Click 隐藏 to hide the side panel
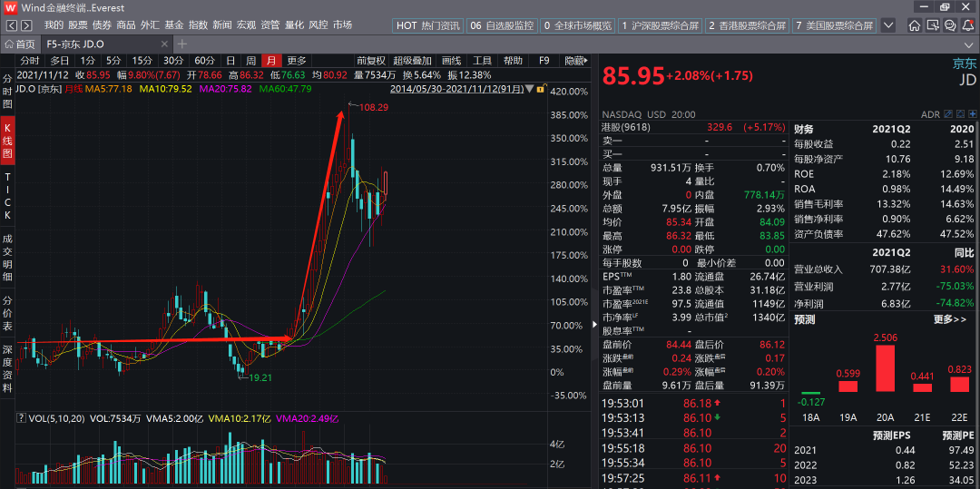Viewport: 980px width, 489px height. (577, 61)
